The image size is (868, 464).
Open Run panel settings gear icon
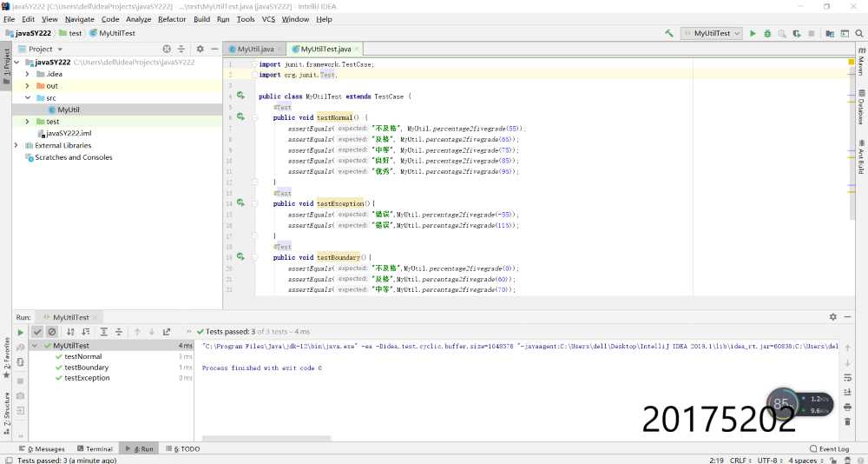pos(832,316)
